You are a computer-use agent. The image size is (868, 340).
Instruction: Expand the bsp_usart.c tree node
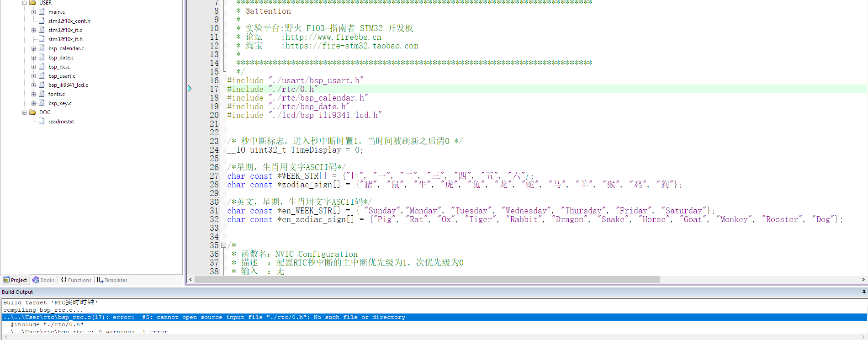[33, 76]
